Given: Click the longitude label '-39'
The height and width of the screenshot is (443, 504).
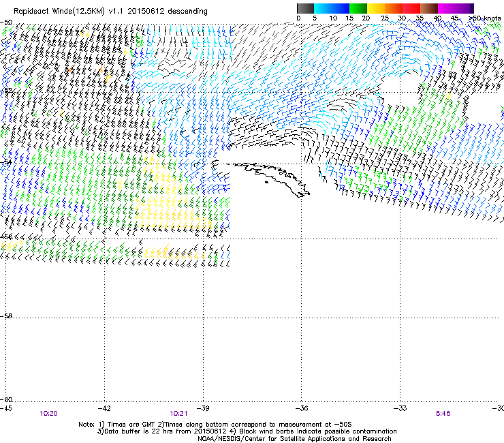Looking at the screenshot, I should point(203,408).
